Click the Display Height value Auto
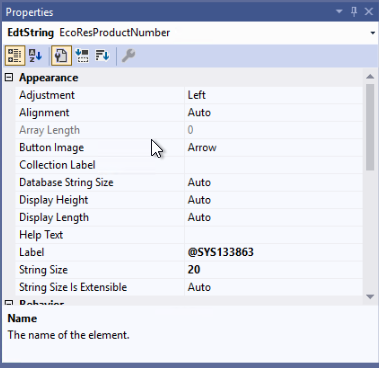Viewport: 379px width, 368px height. 273,200
